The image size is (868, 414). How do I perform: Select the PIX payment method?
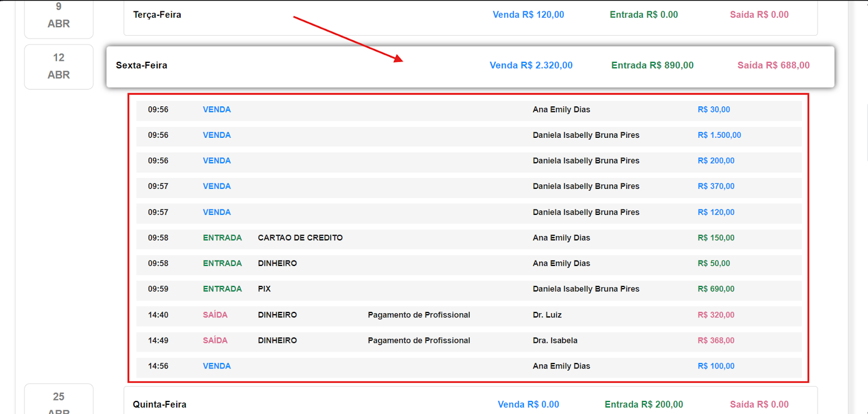[x=264, y=289]
